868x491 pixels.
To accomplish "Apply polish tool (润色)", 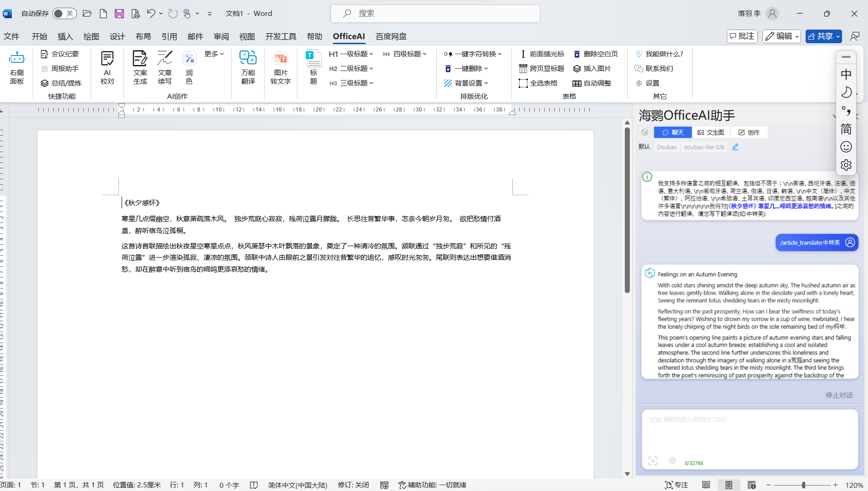I will point(189,68).
